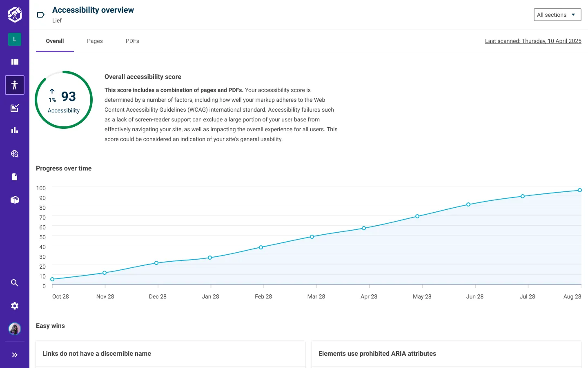
Task: Select the L workspace tile
Action: coord(14,39)
